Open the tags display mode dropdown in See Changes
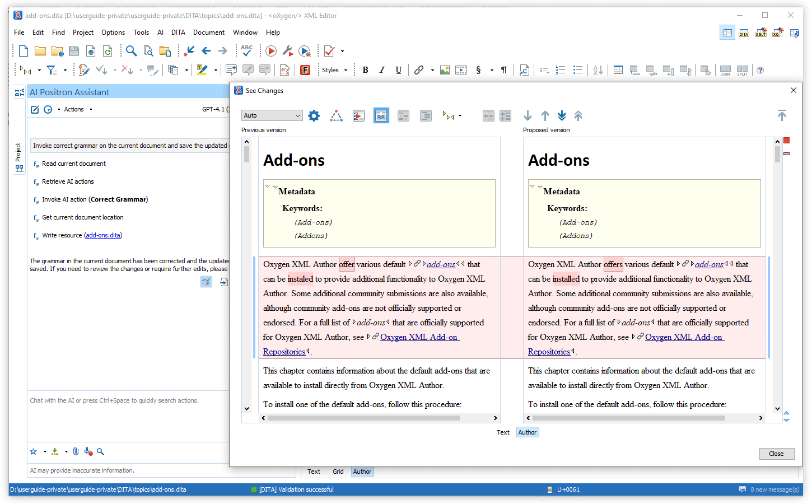The width and height of the screenshot is (812, 504). click(460, 116)
